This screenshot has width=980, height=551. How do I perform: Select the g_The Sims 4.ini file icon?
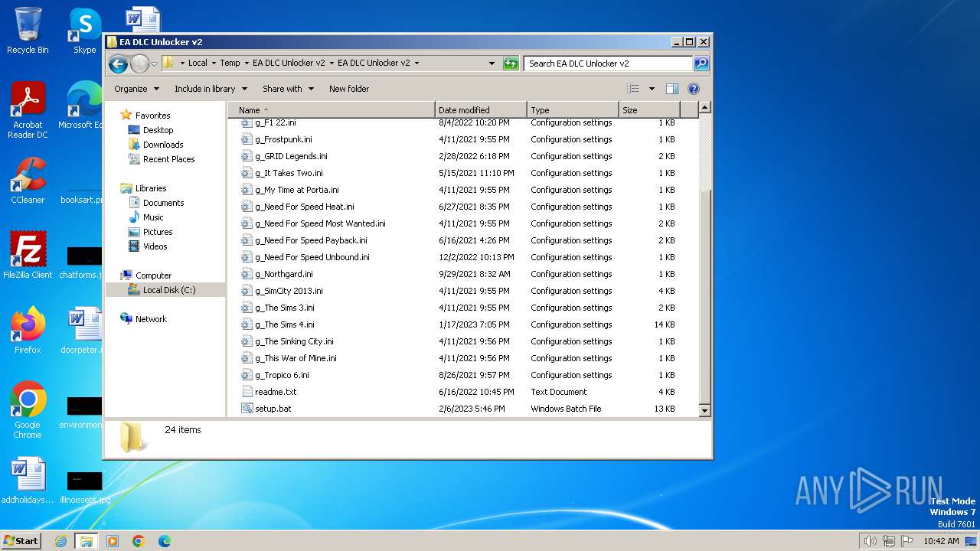click(247, 324)
